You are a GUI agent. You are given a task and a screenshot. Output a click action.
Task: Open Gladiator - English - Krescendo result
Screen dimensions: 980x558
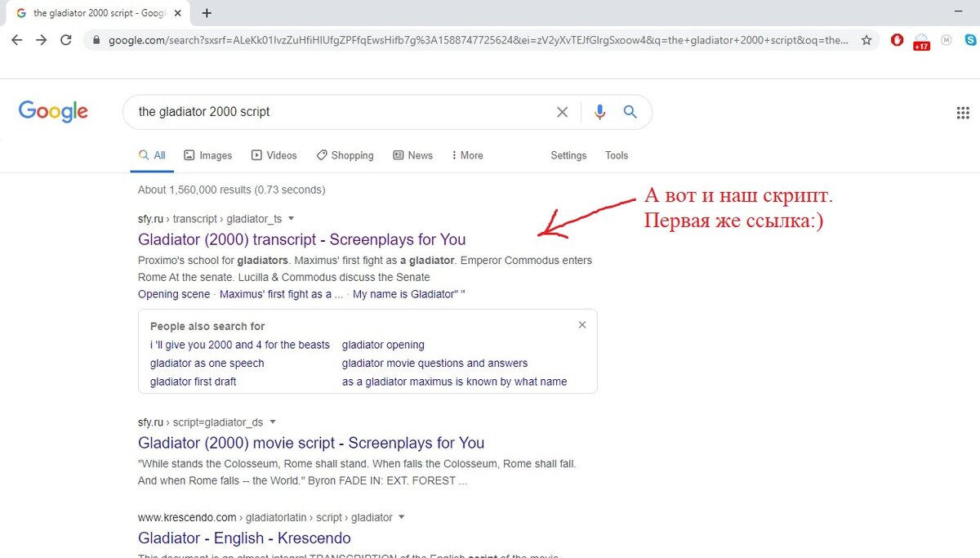[244, 538]
